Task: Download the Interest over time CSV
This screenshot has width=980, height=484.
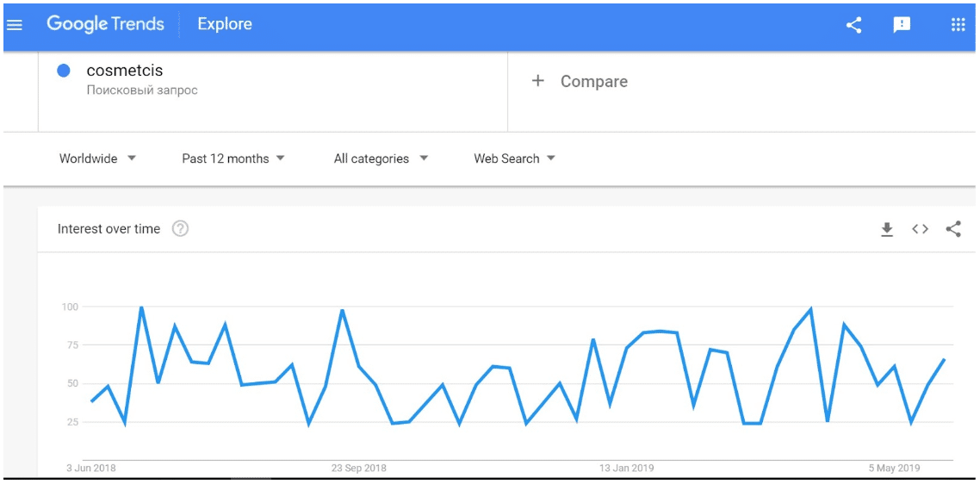Action: (886, 229)
